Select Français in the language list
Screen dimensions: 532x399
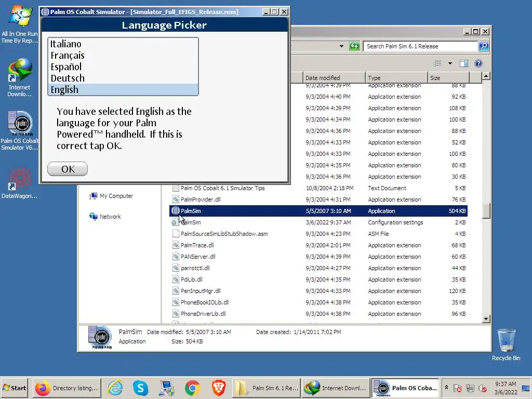pyautogui.click(x=123, y=55)
